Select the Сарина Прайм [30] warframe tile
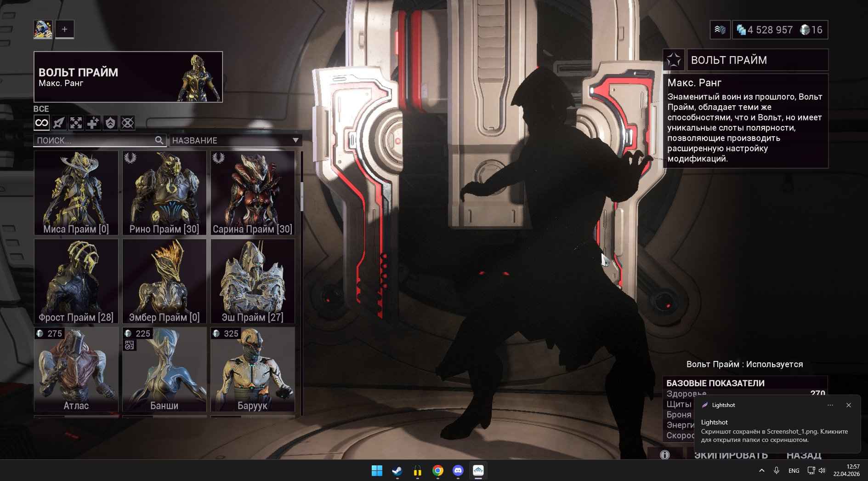This screenshot has height=481, width=868. 253,193
